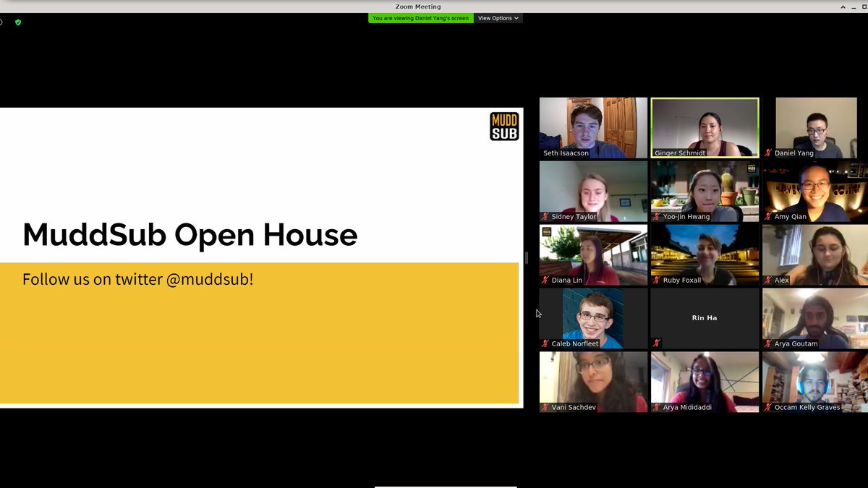Select Arya Mididaddi's video tile
The height and width of the screenshot is (488, 868).
pos(705,382)
